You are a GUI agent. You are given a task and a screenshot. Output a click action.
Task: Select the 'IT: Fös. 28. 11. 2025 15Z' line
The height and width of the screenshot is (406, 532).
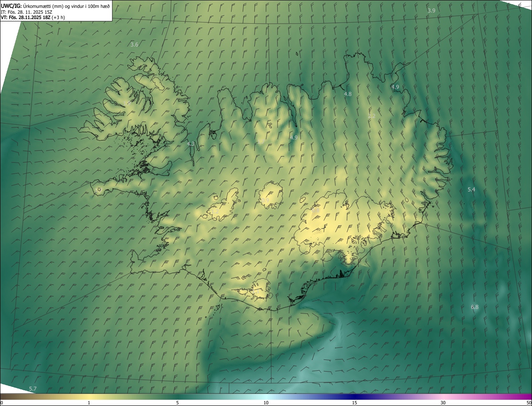(x=27, y=12)
